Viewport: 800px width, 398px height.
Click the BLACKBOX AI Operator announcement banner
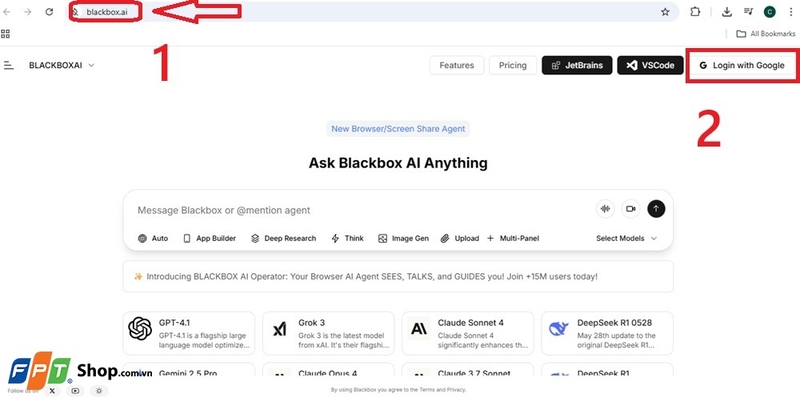click(398, 277)
